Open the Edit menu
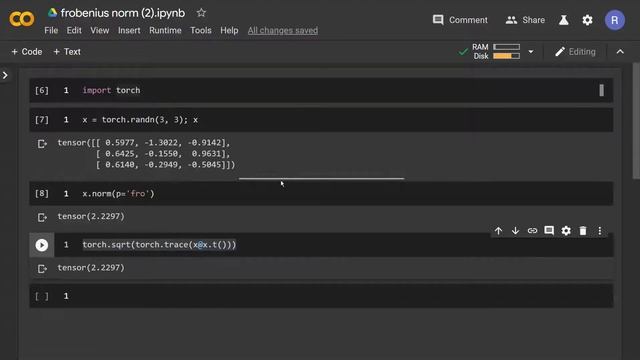640x360 pixels. tap(74, 31)
